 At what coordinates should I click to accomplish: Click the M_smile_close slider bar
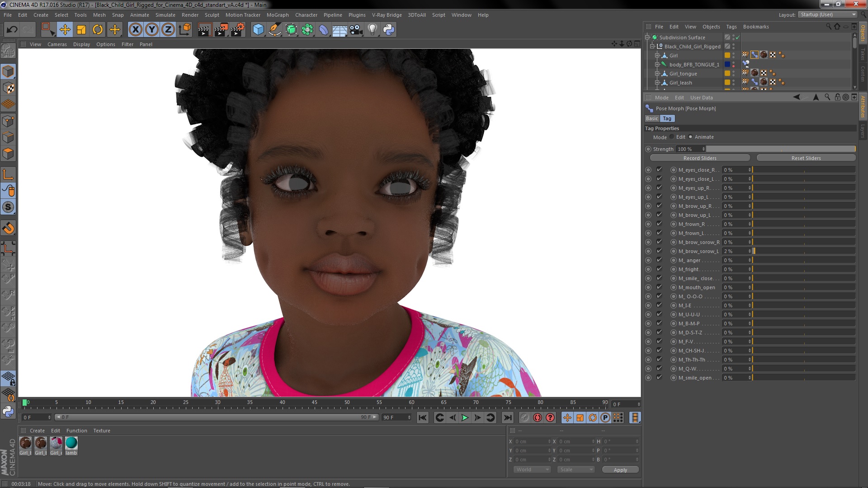pos(804,278)
